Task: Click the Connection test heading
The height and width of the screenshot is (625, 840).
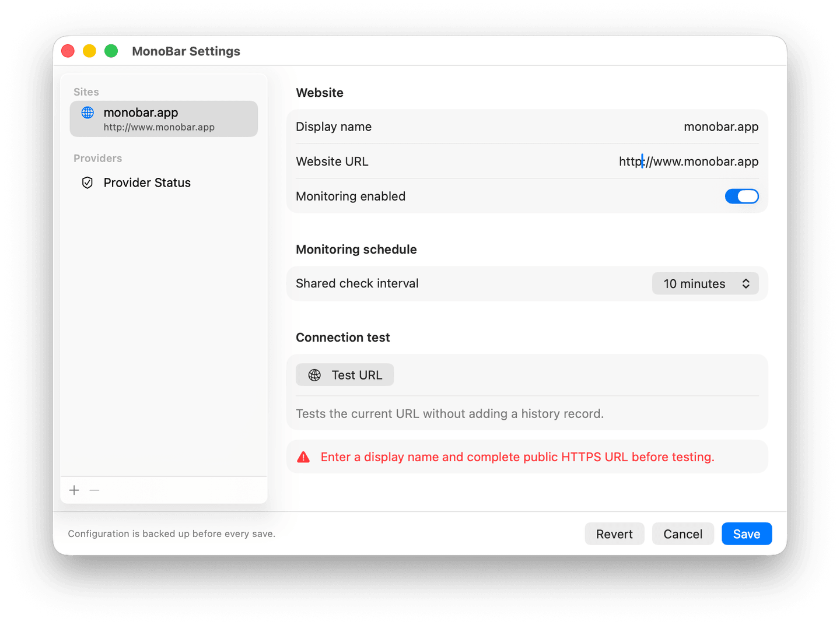Action: tap(343, 338)
